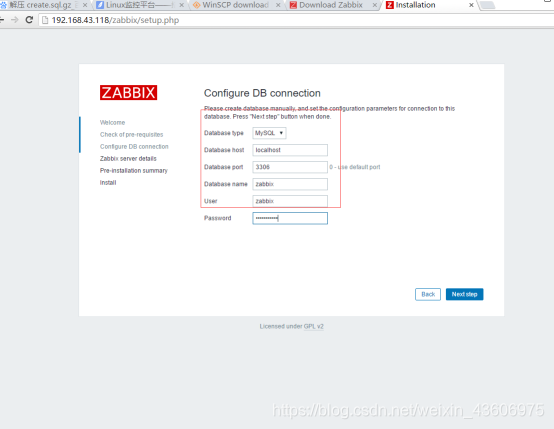
Task: Click the Password field
Action: click(290, 218)
